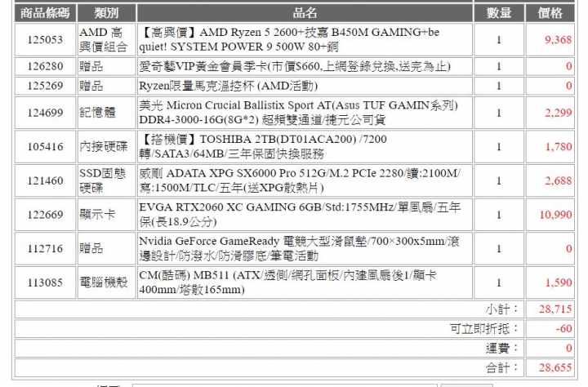Image resolution: width=588 pixels, height=387 pixels.
Task: Select product code 105416
Action: 45,146
